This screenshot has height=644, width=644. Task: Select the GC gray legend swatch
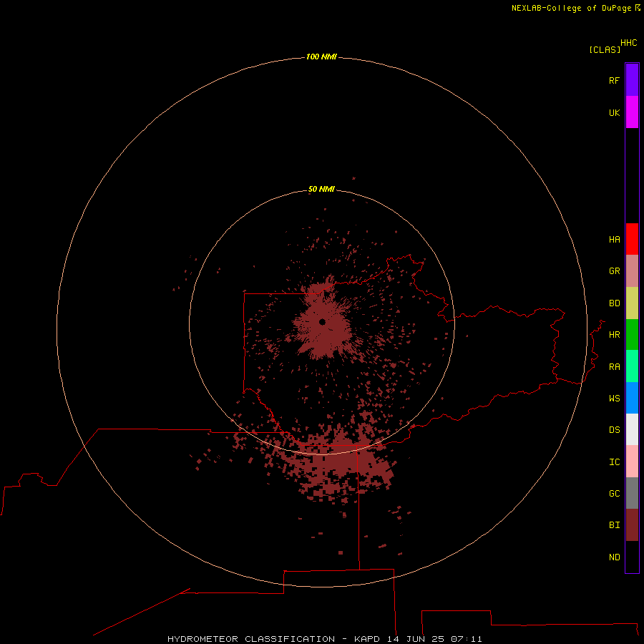point(632,493)
